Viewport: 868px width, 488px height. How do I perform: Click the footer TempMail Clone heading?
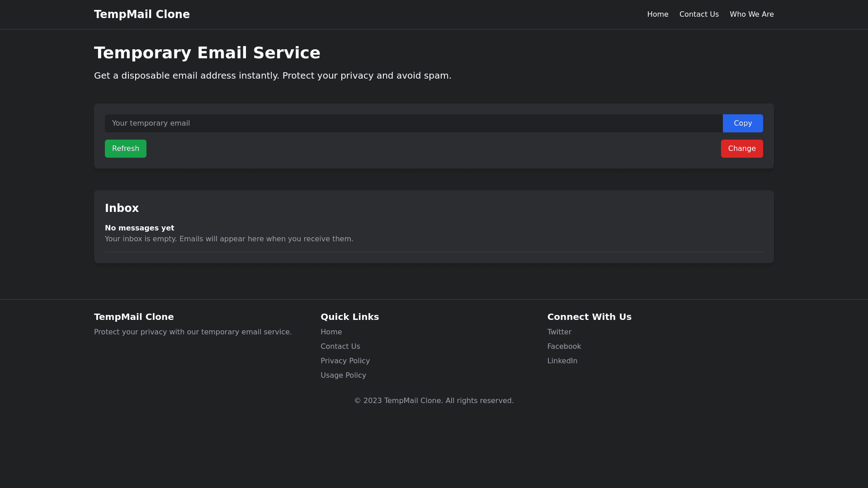(134, 317)
